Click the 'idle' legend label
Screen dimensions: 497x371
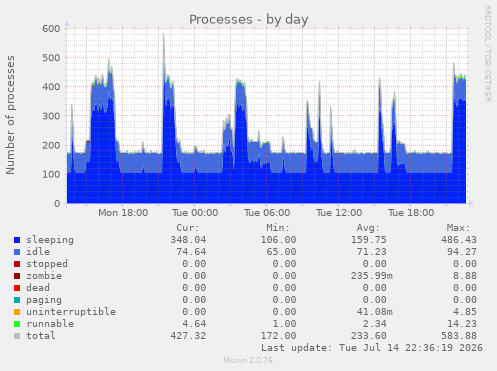point(38,252)
